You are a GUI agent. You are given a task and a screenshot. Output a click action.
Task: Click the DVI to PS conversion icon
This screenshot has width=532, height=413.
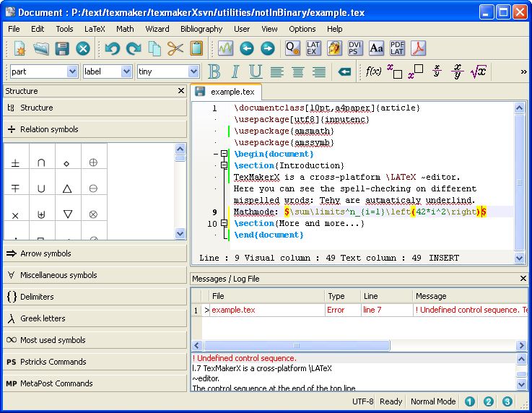click(355, 48)
